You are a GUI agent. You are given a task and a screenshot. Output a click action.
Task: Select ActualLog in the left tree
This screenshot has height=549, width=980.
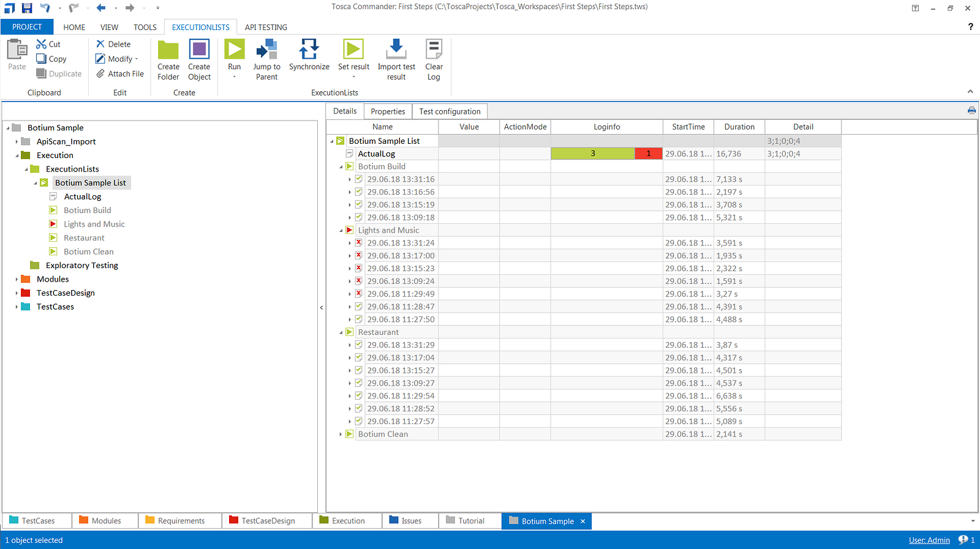pyautogui.click(x=83, y=196)
